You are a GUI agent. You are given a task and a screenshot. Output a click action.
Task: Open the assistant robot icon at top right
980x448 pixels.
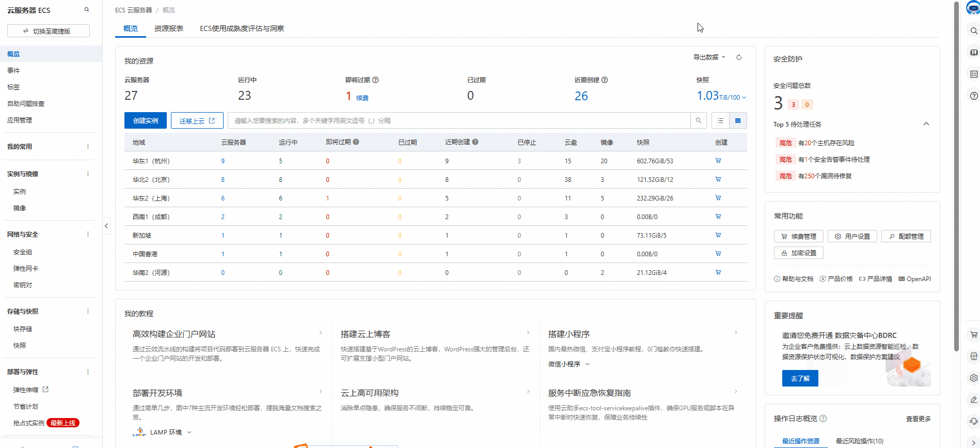click(x=973, y=8)
